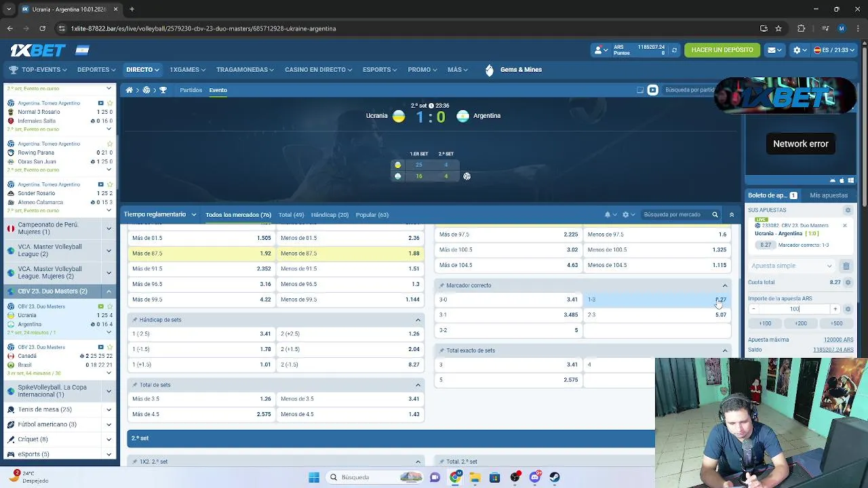The image size is (868, 488).
Task: Open File Explorer from taskbar
Action: coord(475,477)
